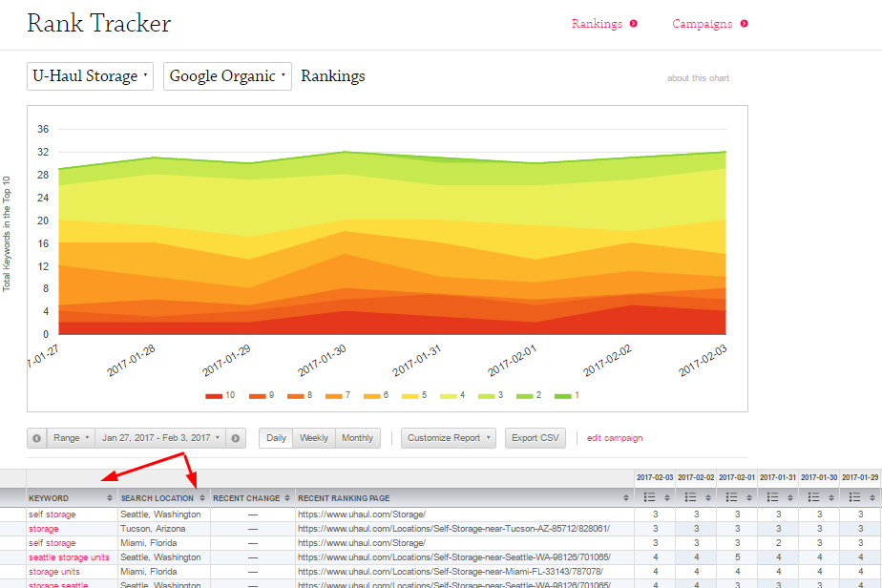The height and width of the screenshot is (588, 882).
Task: Click the edit campaign link
Action: 615,438
